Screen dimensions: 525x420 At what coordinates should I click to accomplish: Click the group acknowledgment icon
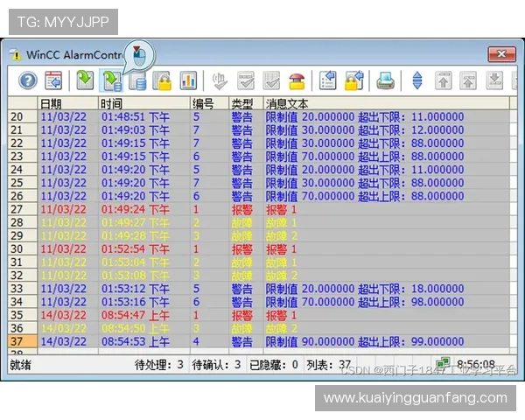click(271, 80)
